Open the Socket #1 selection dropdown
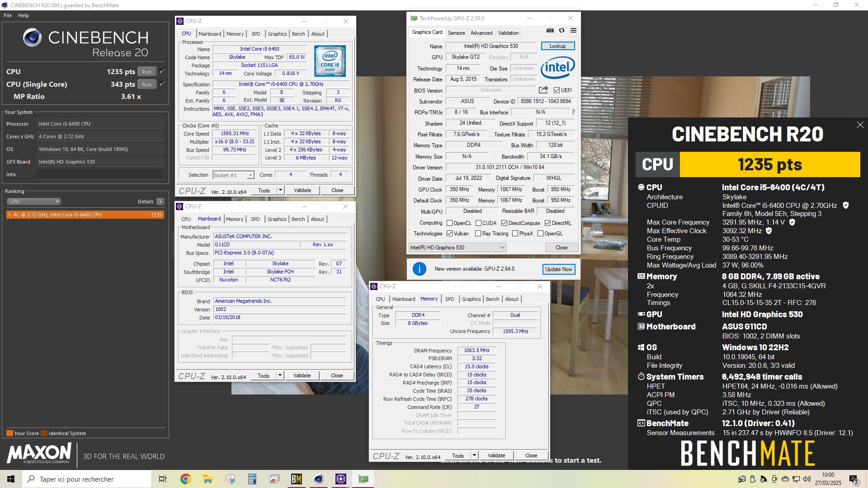Viewport: 868px width, 488px height. [250, 175]
